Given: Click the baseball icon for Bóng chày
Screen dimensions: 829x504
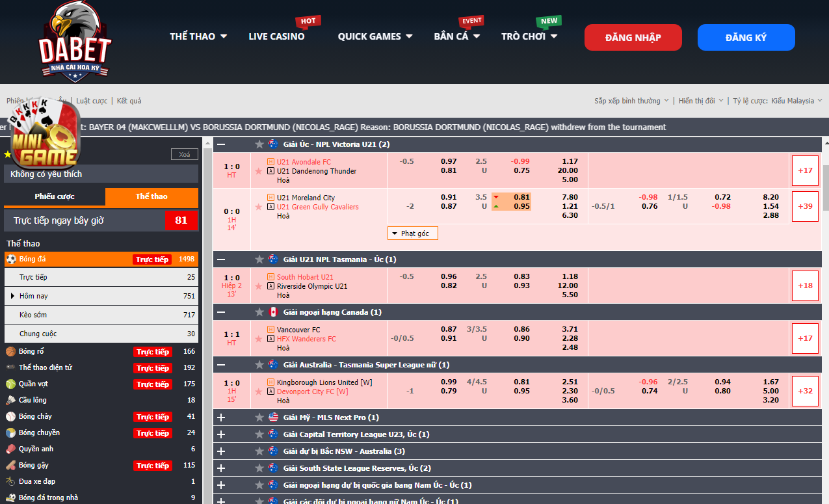Looking at the screenshot, I should [x=11, y=417].
